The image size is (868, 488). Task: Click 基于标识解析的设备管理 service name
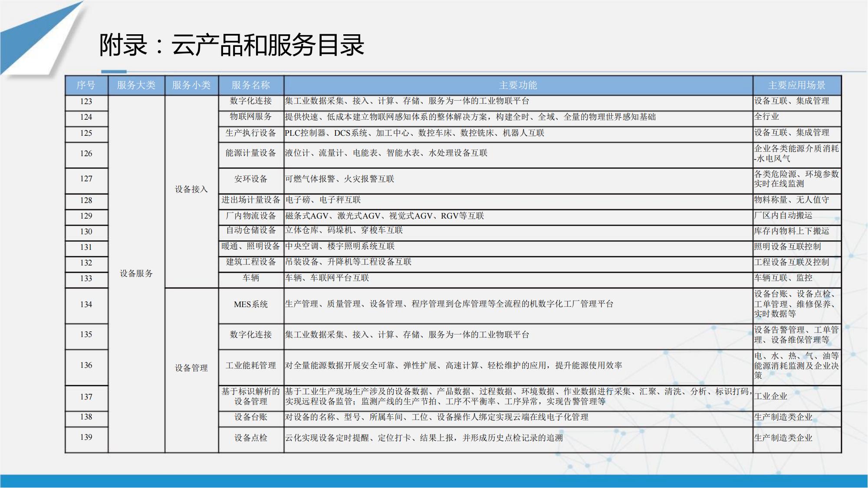(251, 397)
